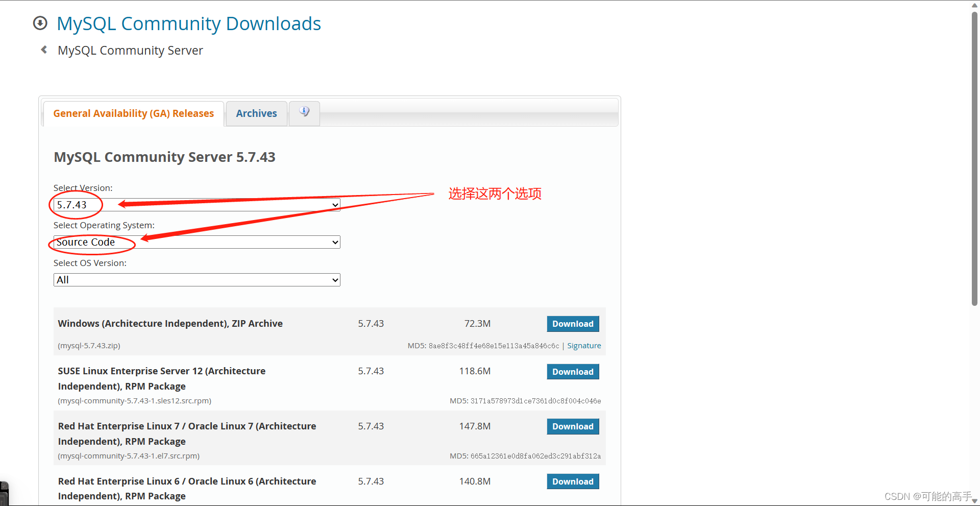Click the MySQL Community Server 5.7.43 heading
This screenshot has width=980, height=506.
(x=164, y=157)
